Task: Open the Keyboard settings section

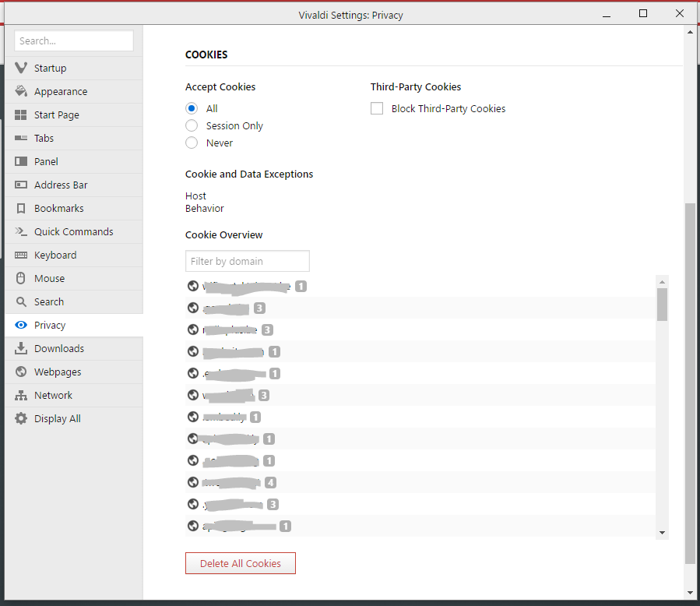Action: 55,255
